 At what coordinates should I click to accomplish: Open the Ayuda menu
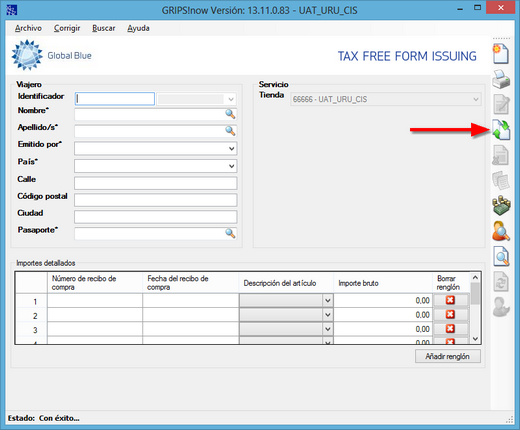pos(138,28)
